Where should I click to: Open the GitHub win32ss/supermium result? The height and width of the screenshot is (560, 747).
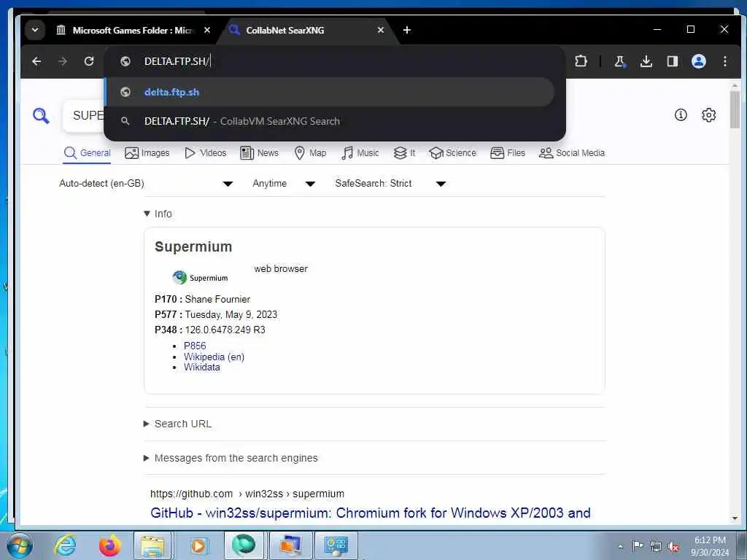tap(370, 513)
